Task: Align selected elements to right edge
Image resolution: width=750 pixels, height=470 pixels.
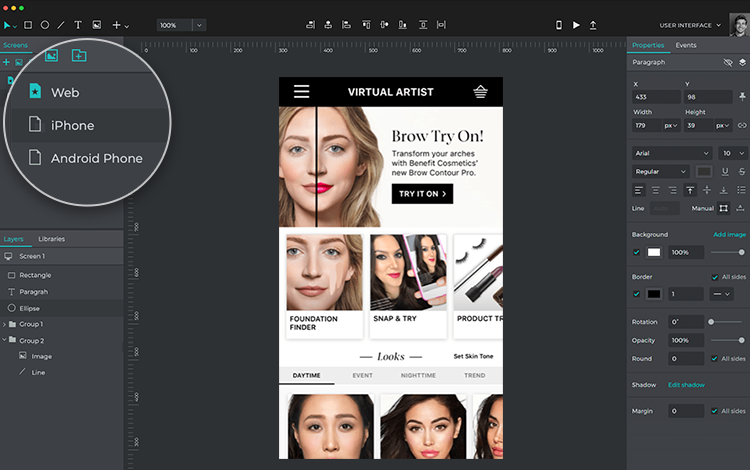Action: click(310, 25)
